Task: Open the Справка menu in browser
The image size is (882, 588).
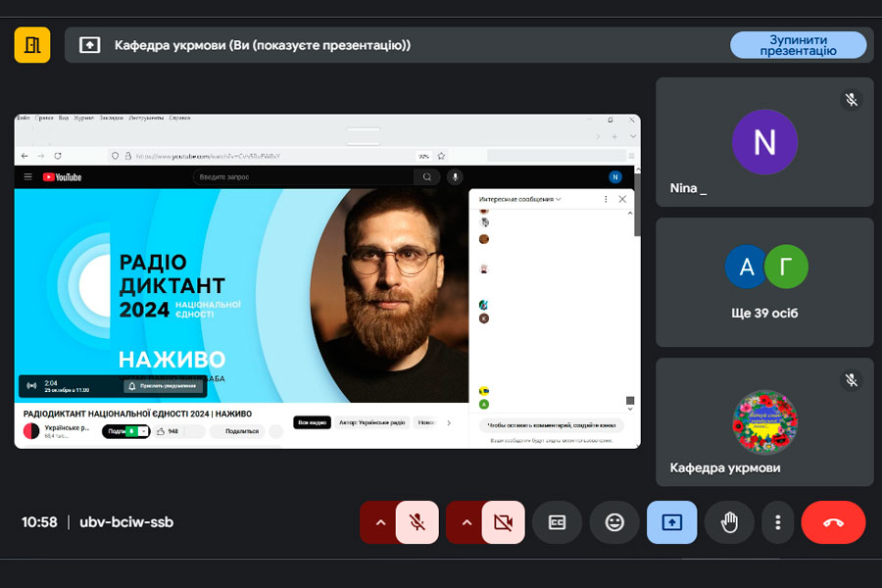Action: click(179, 119)
